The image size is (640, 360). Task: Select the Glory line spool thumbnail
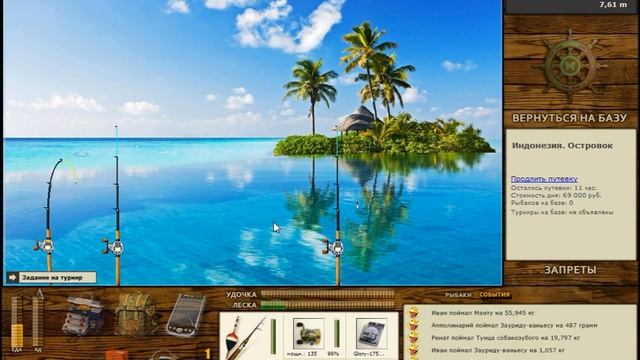point(371,334)
